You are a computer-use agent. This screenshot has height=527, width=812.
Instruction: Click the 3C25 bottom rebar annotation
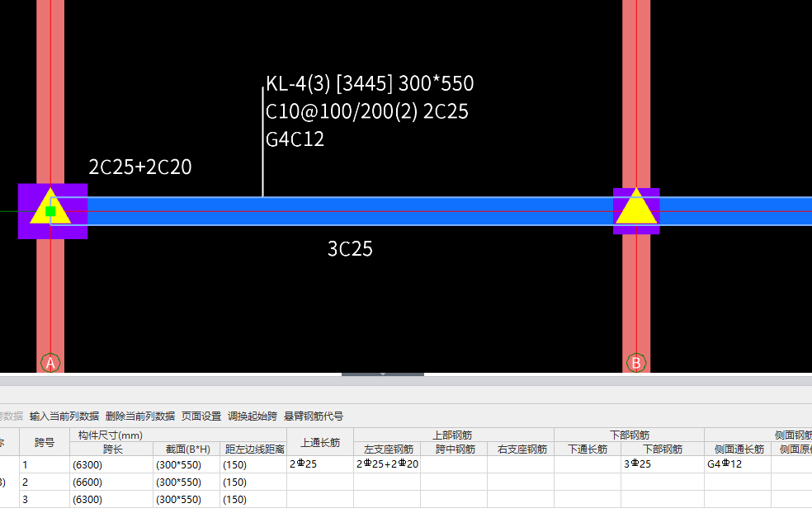click(350, 249)
